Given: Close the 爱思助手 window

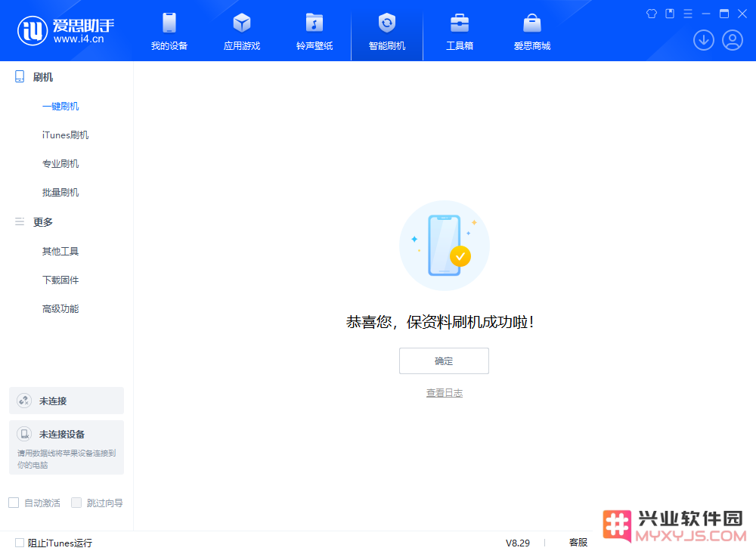Looking at the screenshot, I should click(x=742, y=14).
